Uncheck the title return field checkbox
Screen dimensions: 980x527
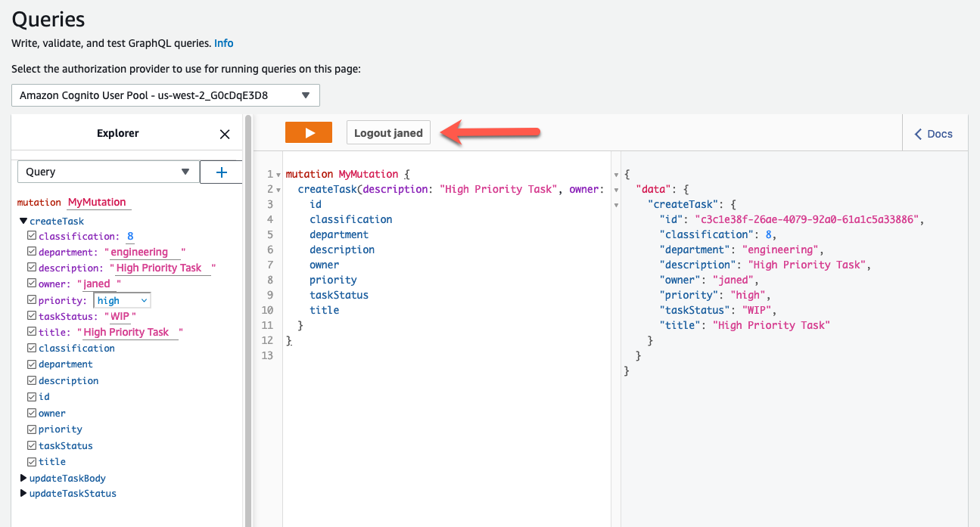[x=32, y=462]
